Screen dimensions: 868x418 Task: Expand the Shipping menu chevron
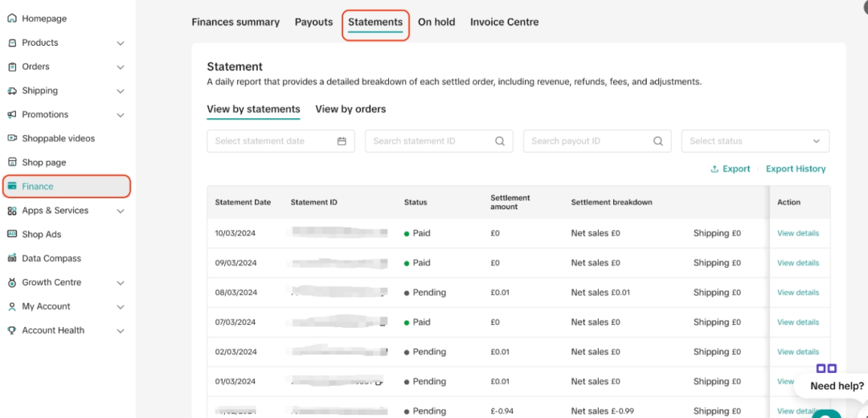121,91
